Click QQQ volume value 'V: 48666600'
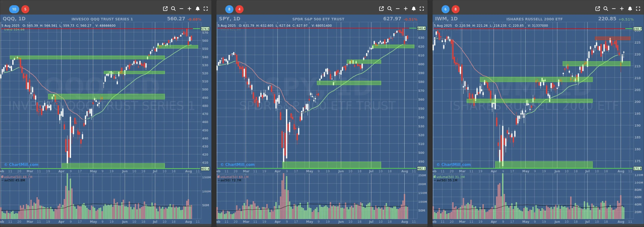Viewport: 644px width, 227px height. coord(105,26)
